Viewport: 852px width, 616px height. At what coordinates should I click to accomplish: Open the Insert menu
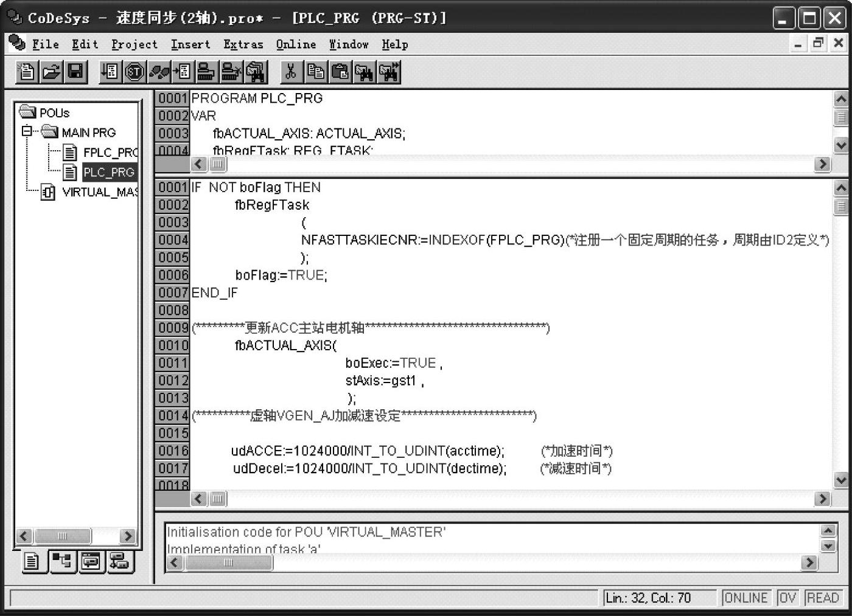click(x=190, y=44)
